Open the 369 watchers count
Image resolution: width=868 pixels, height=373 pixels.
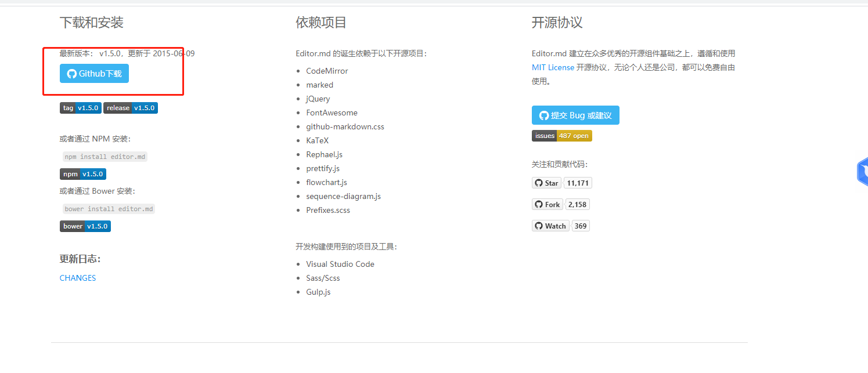click(x=581, y=226)
